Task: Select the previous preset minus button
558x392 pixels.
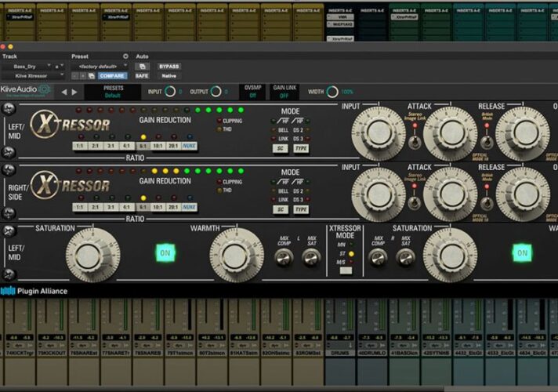Action: [74, 76]
